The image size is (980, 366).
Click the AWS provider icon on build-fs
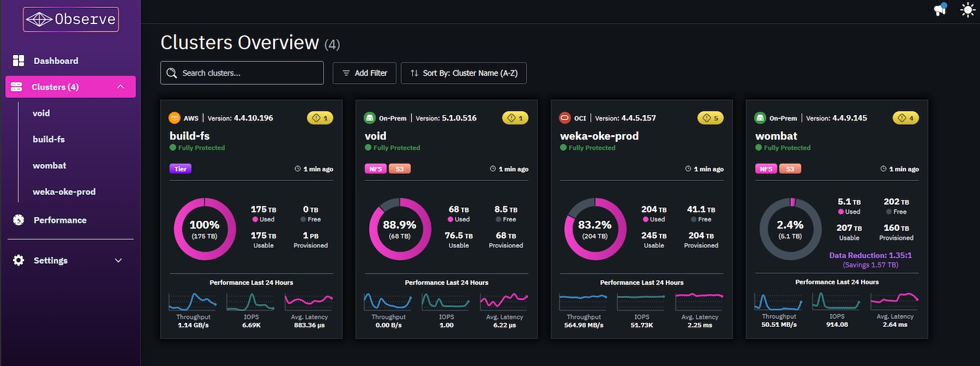pos(174,118)
